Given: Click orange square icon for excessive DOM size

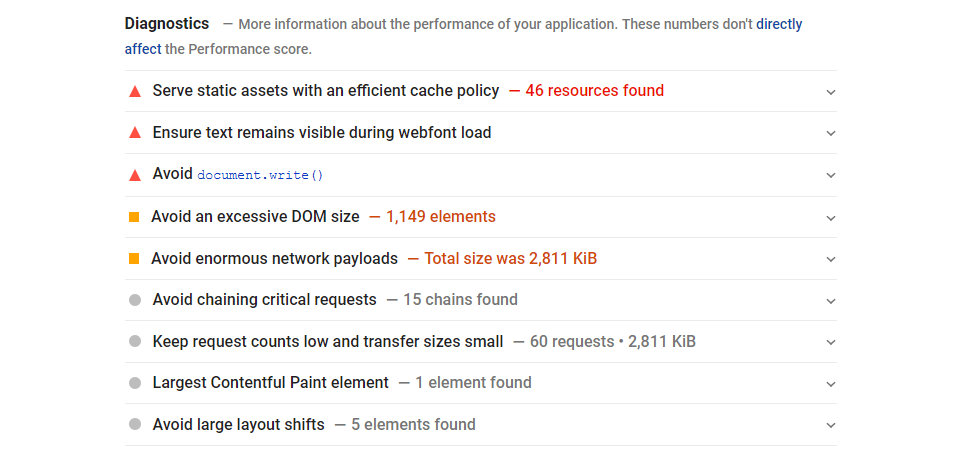Looking at the screenshot, I should [x=134, y=217].
